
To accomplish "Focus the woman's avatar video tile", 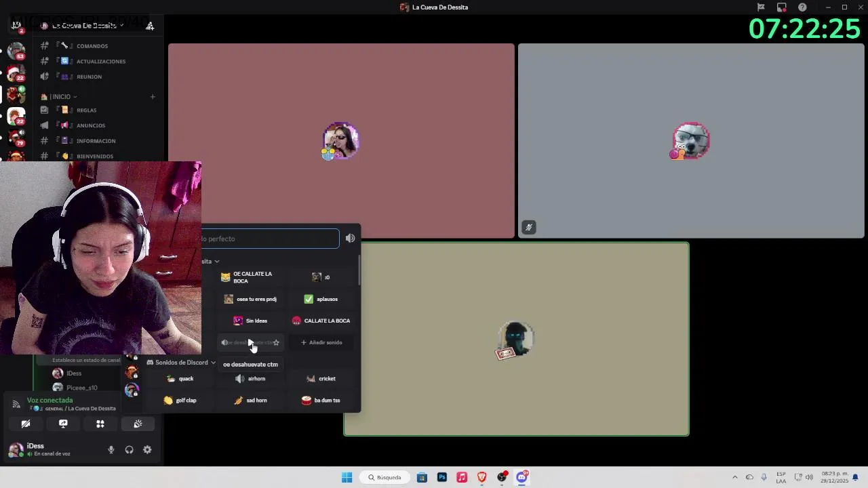I will pyautogui.click(x=341, y=141).
